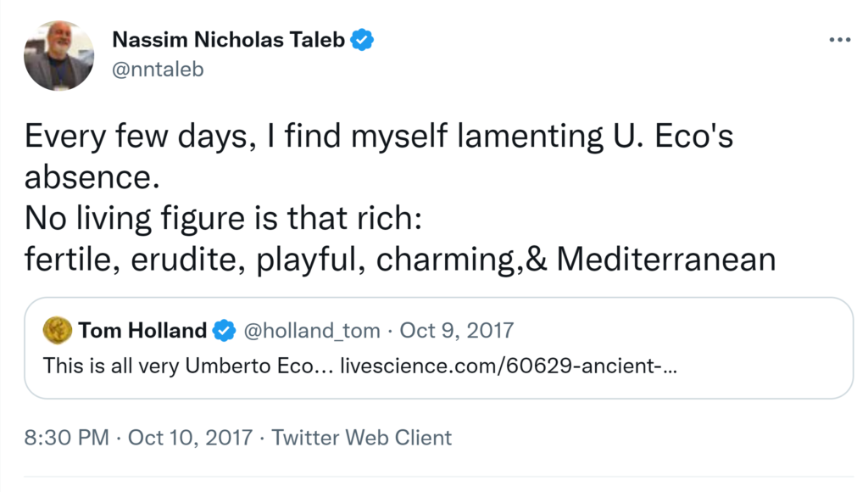
Task: Open the Nassim Nicholas Taleb display name
Action: pyautogui.click(x=228, y=39)
